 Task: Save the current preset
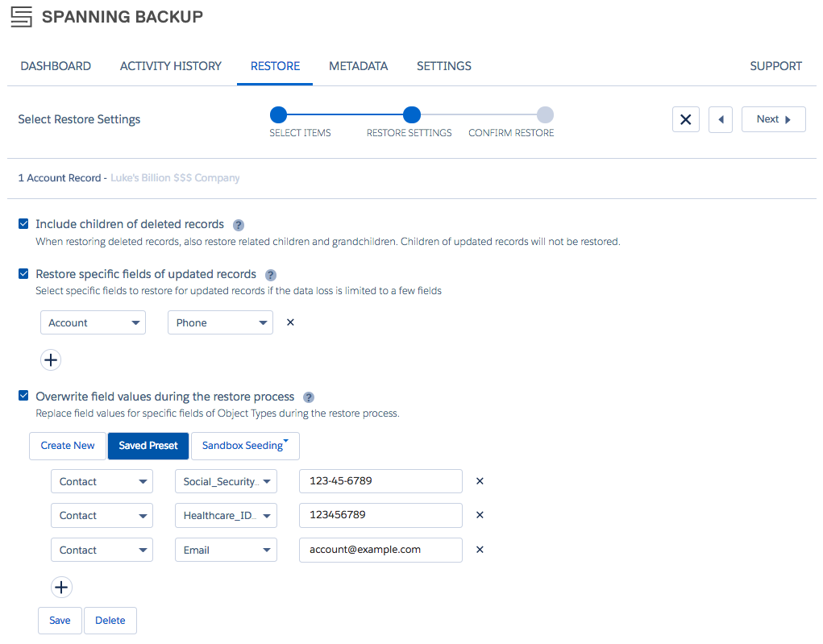(60, 620)
